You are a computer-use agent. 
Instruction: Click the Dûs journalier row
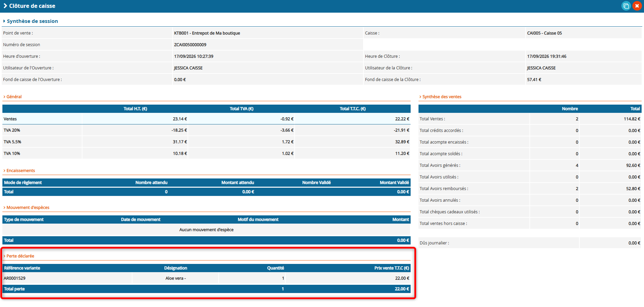point(530,243)
